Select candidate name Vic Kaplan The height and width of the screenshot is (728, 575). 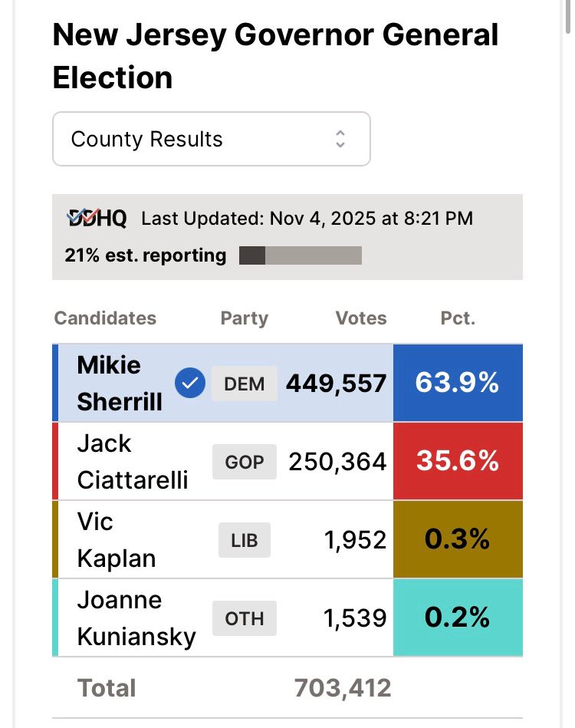(116, 540)
